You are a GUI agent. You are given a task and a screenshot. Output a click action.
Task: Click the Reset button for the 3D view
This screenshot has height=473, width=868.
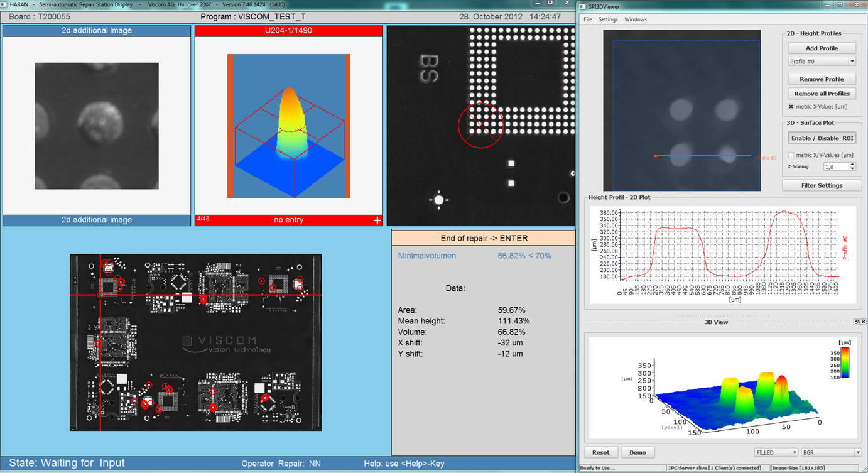pos(600,452)
